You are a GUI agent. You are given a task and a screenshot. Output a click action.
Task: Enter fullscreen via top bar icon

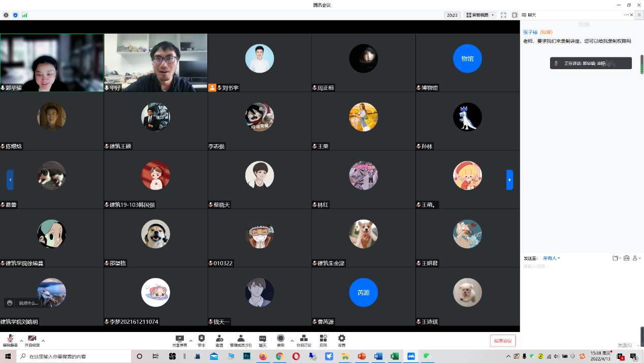503,15
